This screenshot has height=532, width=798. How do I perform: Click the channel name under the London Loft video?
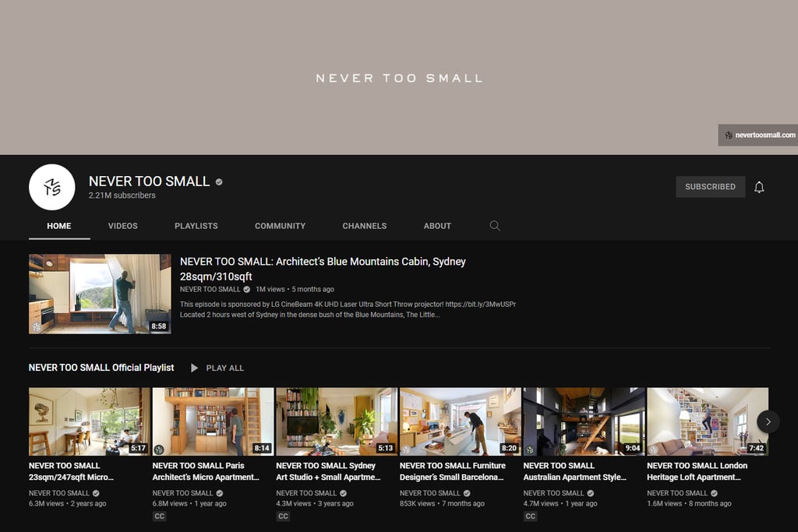click(x=677, y=493)
